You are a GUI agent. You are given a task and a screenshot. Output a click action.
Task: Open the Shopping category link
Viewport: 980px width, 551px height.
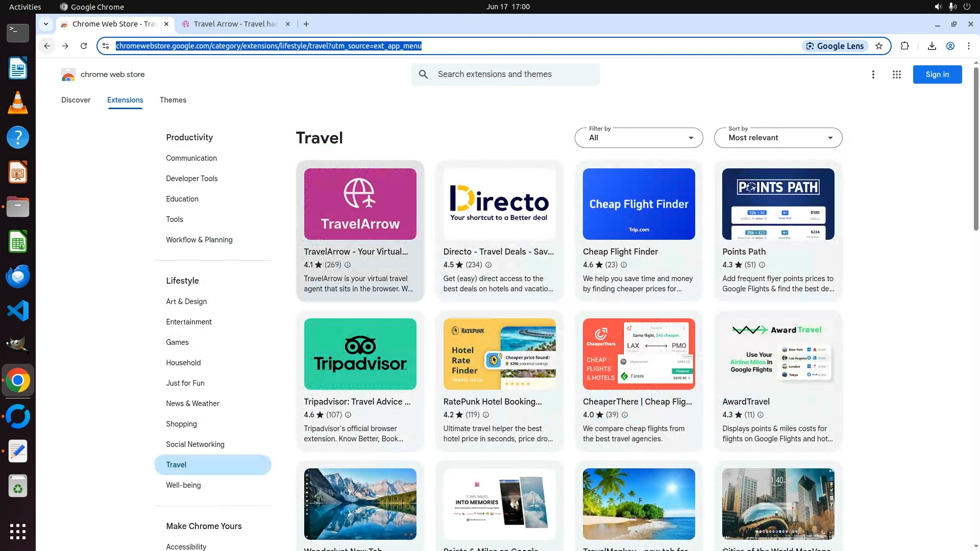click(181, 424)
